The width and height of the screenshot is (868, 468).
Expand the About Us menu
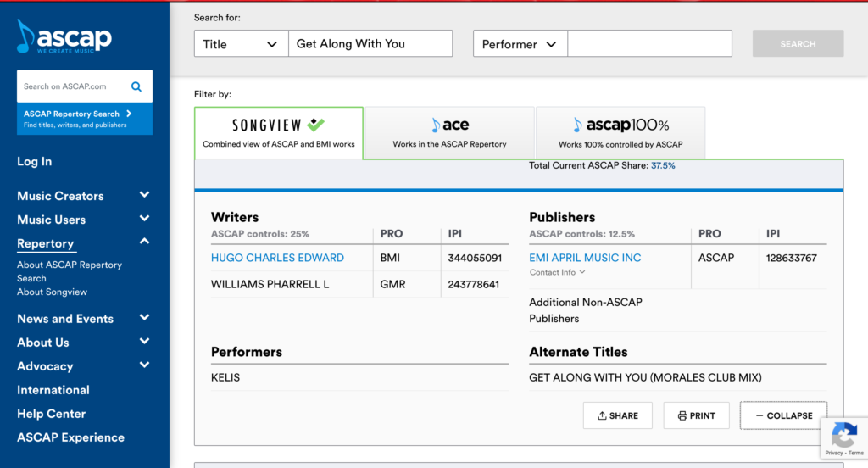tap(144, 342)
